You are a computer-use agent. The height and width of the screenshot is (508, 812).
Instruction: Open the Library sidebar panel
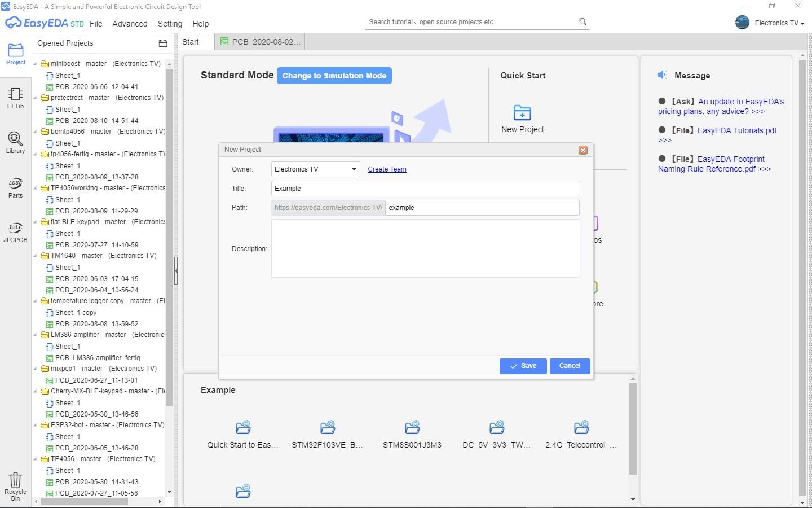tap(16, 143)
